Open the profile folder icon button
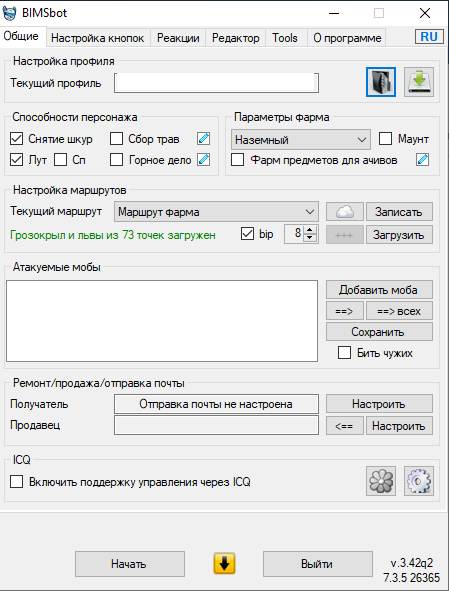 click(x=381, y=82)
